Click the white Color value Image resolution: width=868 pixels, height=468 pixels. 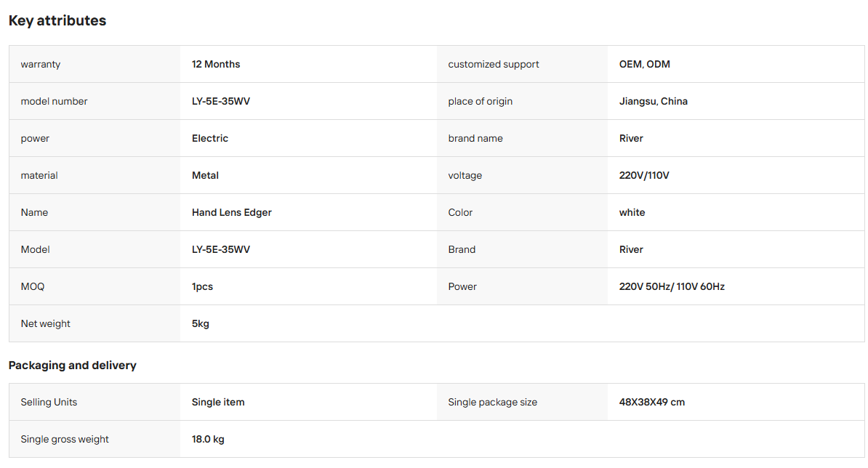(x=632, y=212)
